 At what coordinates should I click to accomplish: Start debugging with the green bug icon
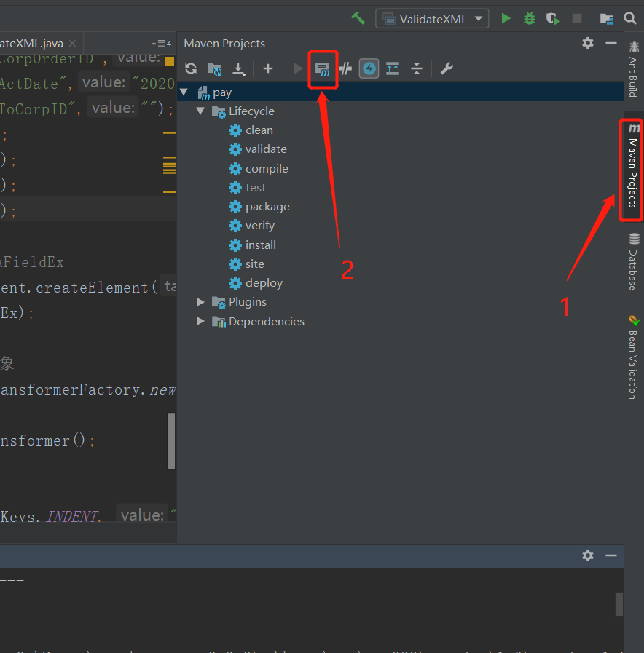click(530, 19)
